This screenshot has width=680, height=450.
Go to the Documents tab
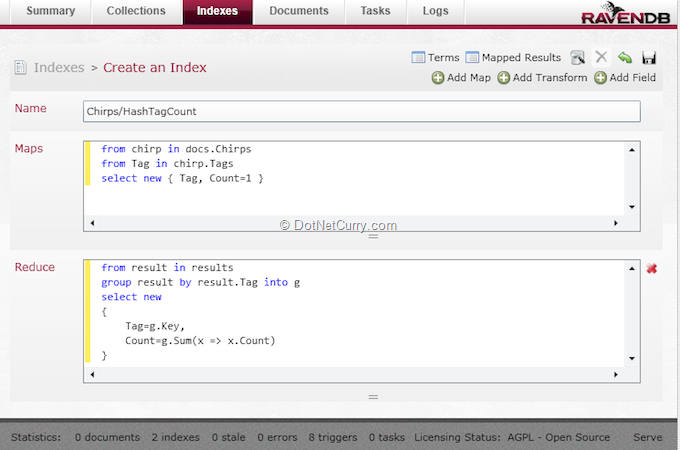click(x=299, y=11)
